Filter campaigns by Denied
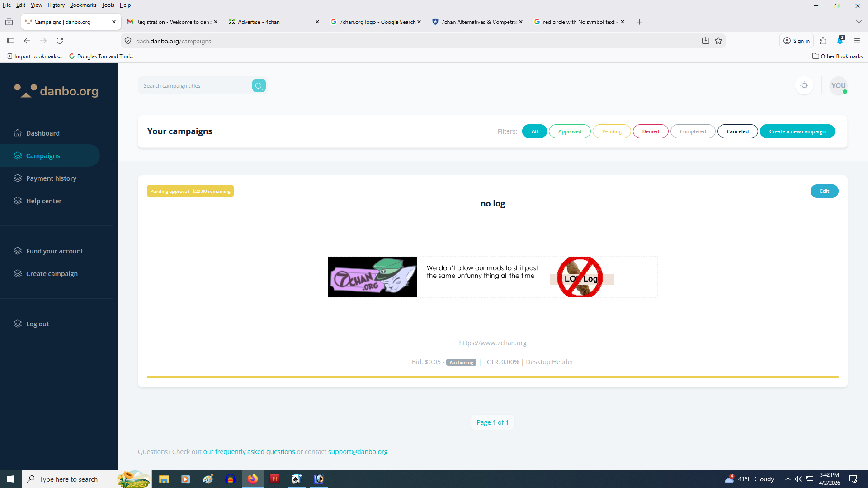This screenshot has height=488, width=868. click(650, 131)
